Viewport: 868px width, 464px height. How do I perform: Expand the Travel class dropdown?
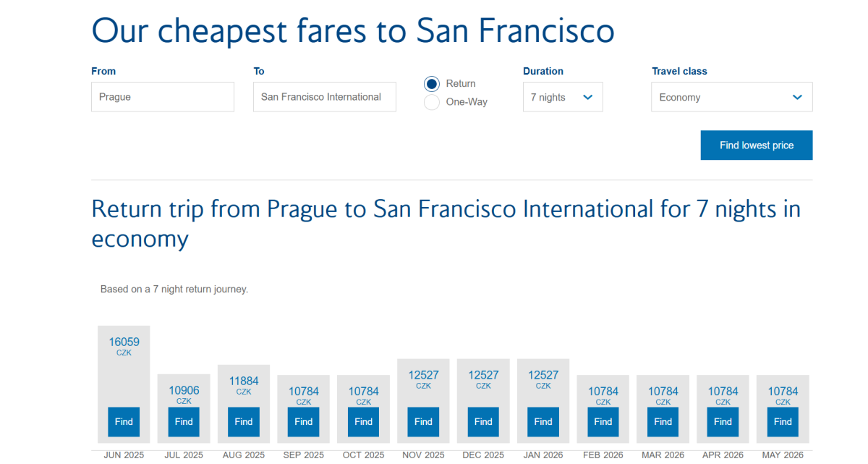[731, 97]
